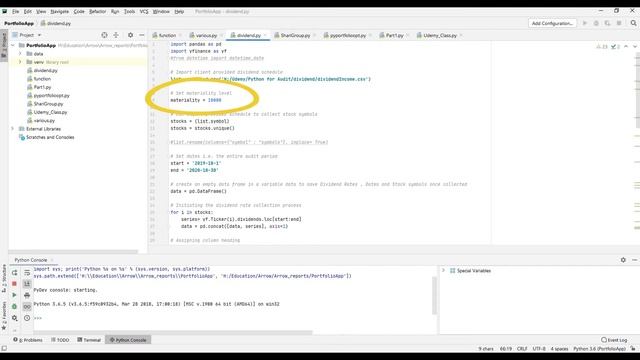This screenshot has width=640, height=360.
Task: Click the Run with Coverage icon
Action: pos(607,23)
